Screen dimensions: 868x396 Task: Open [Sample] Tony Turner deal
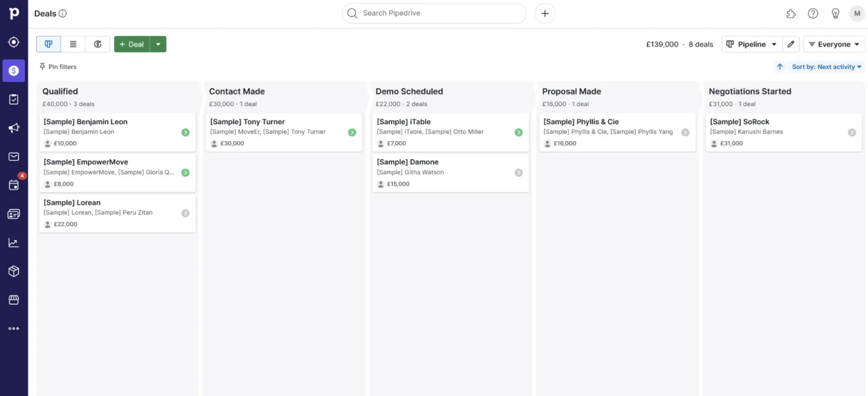click(x=284, y=132)
